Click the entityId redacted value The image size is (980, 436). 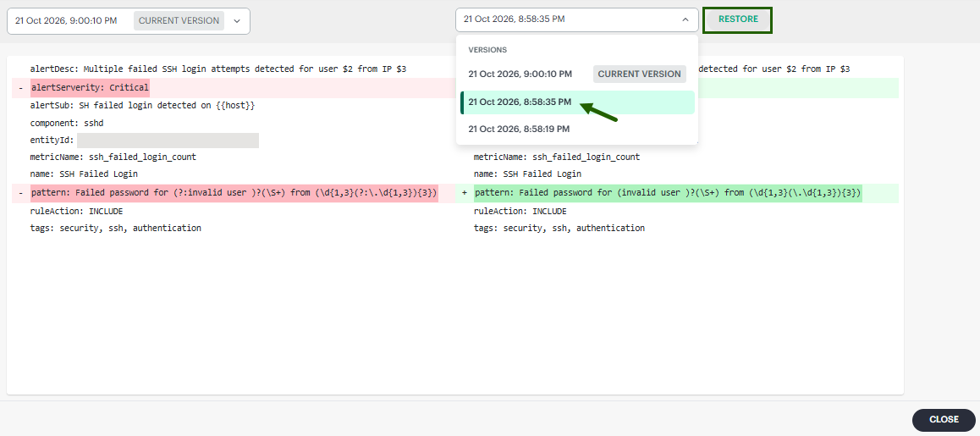click(x=168, y=141)
